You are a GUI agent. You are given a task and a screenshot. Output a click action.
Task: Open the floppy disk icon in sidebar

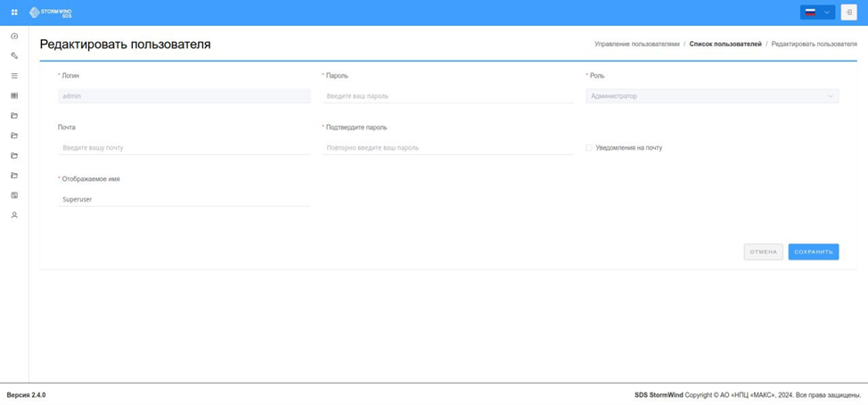pyautogui.click(x=14, y=195)
